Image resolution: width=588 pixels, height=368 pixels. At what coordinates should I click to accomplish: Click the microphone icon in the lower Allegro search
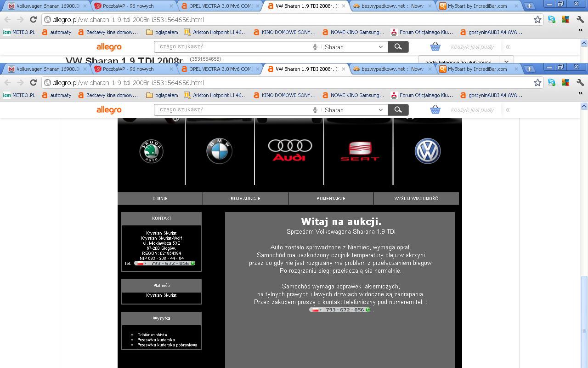(315, 110)
